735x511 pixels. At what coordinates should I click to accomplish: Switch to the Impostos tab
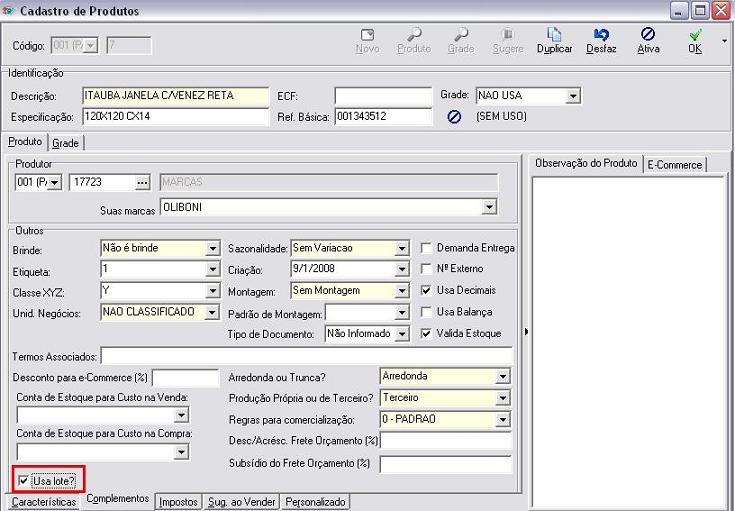point(179,502)
